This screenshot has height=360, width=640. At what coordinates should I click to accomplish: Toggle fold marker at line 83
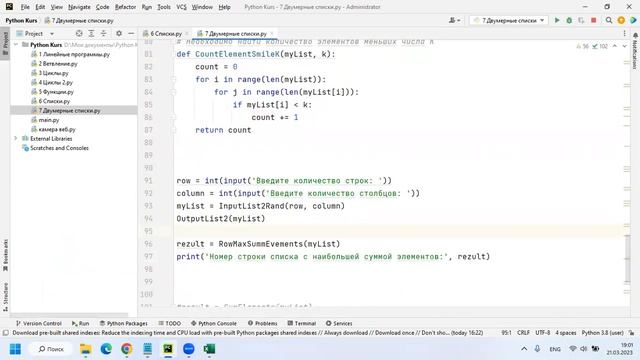click(x=173, y=80)
